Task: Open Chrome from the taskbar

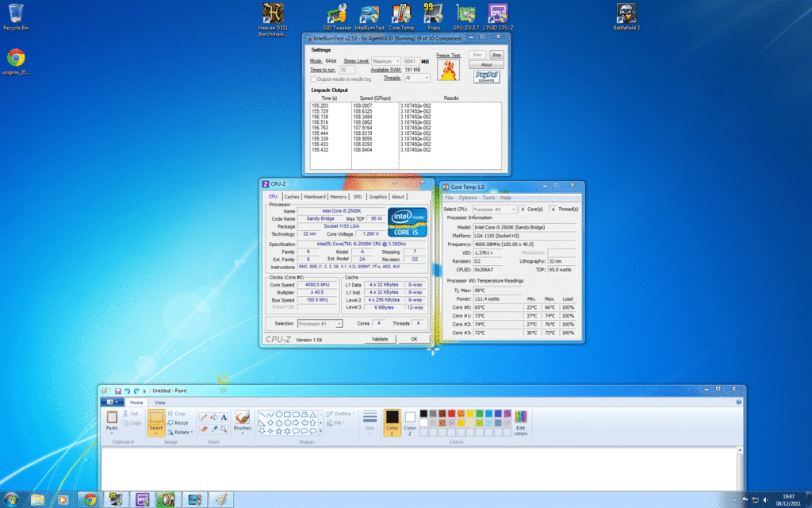Action: [90, 500]
